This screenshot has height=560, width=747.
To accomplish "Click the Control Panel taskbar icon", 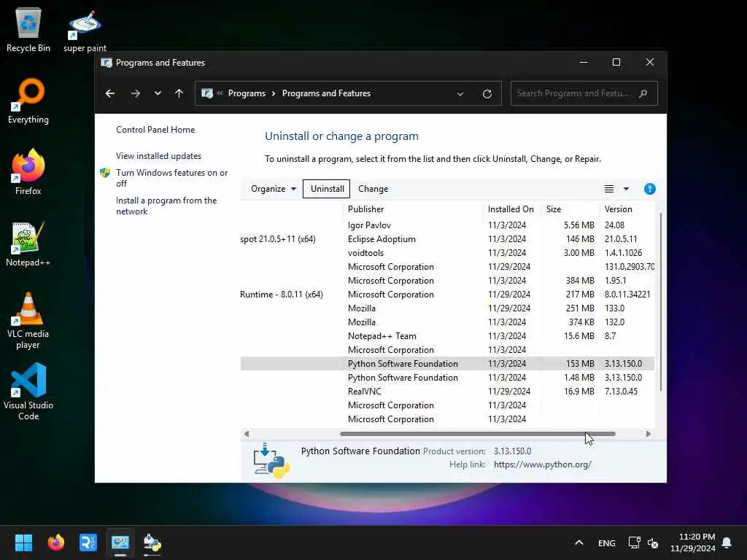I will tap(120, 542).
